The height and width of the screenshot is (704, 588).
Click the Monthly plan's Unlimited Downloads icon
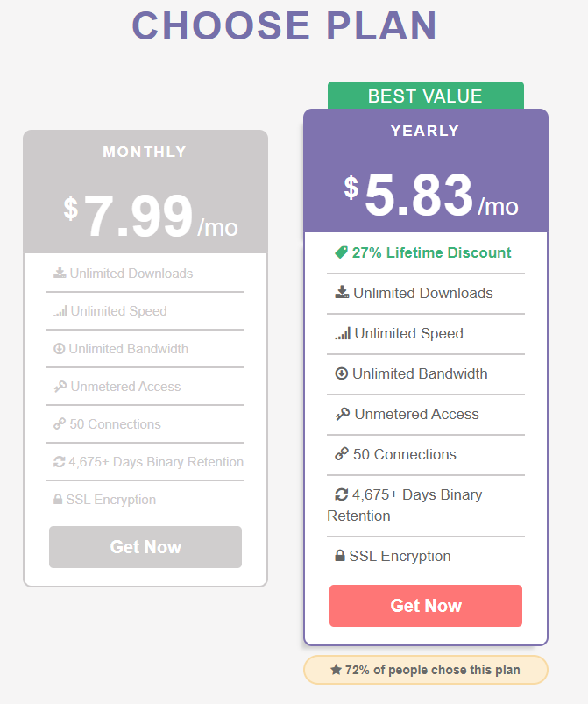click(60, 273)
